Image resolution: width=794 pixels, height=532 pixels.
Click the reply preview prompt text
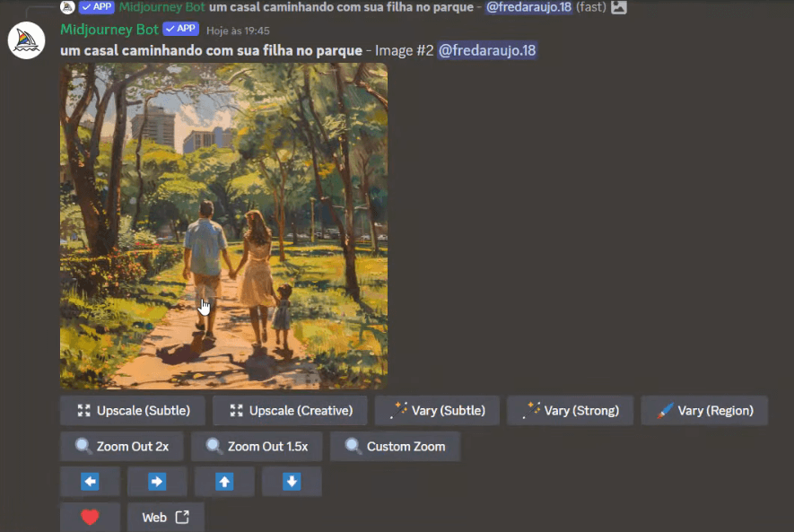pos(341,7)
